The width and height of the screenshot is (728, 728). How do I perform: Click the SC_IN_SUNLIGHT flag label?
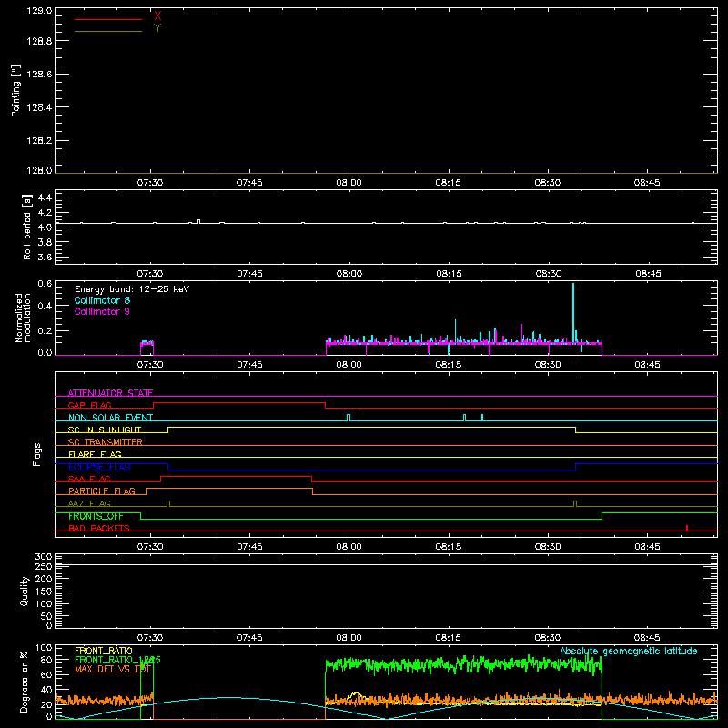105,430
